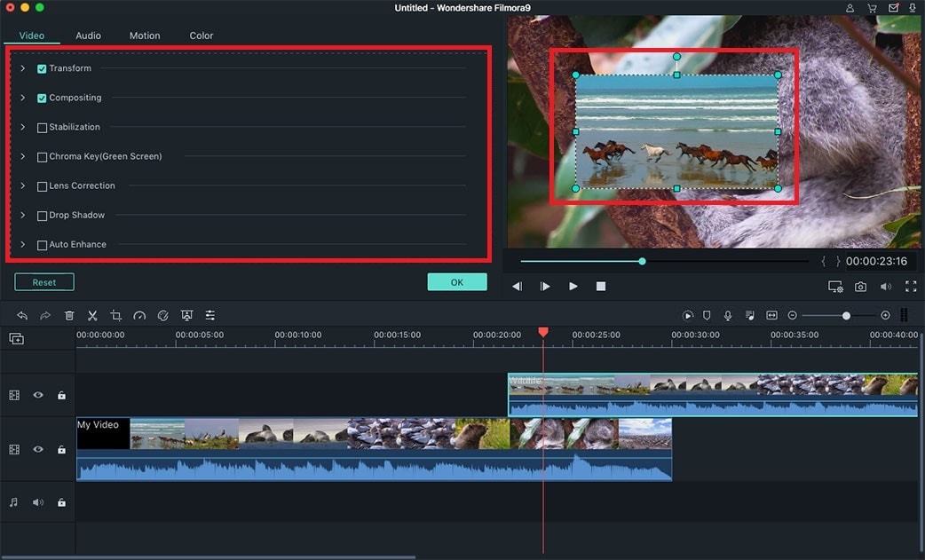Expand the Chroma Key section
The width and height of the screenshot is (925, 560).
pyautogui.click(x=22, y=157)
